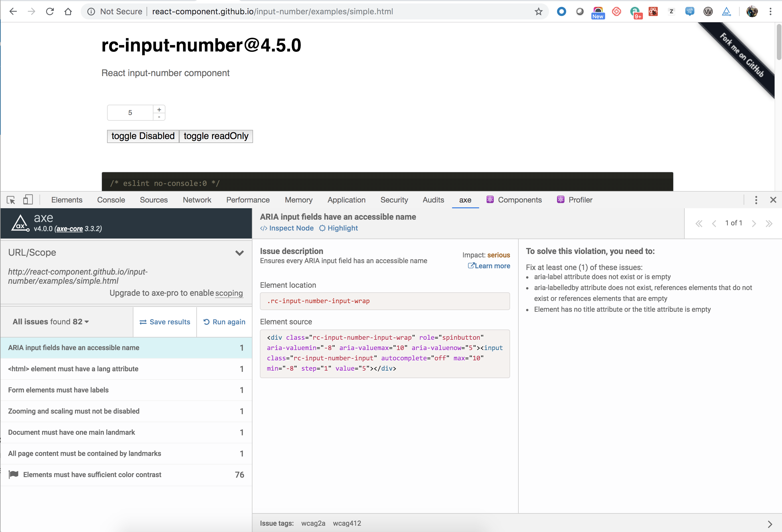Open the W circle extension icon
This screenshot has width=782, height=532.
tap(708, 11)
